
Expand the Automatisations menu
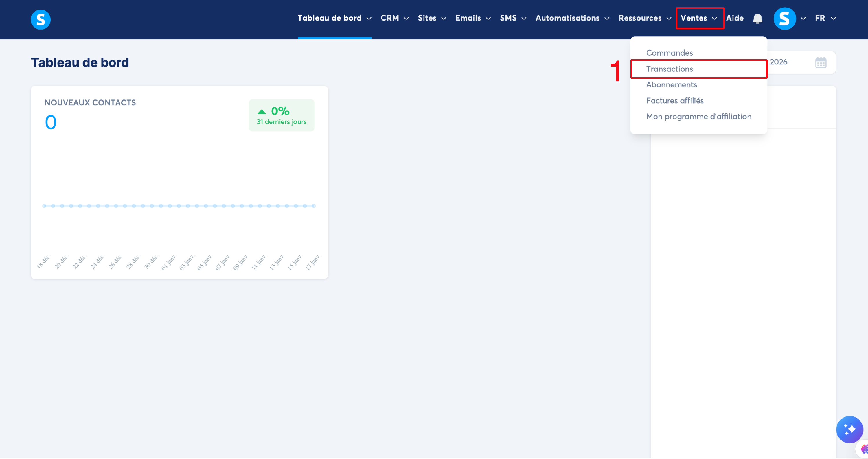pos(572,18)
